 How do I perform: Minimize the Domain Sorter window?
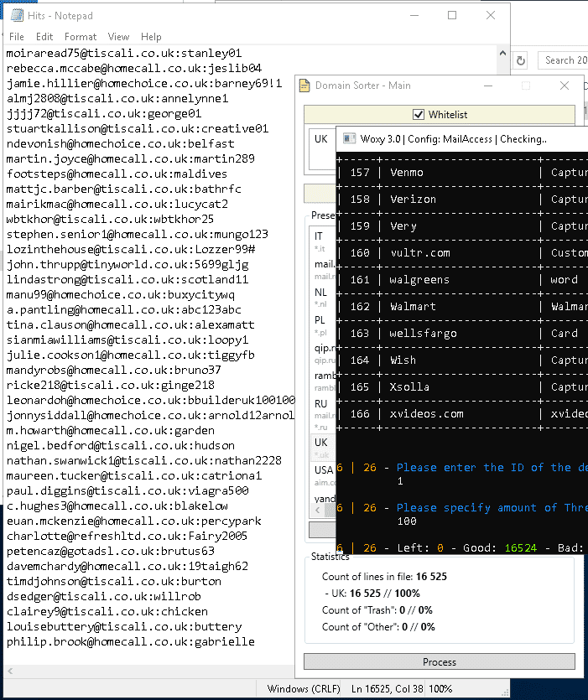488,86
